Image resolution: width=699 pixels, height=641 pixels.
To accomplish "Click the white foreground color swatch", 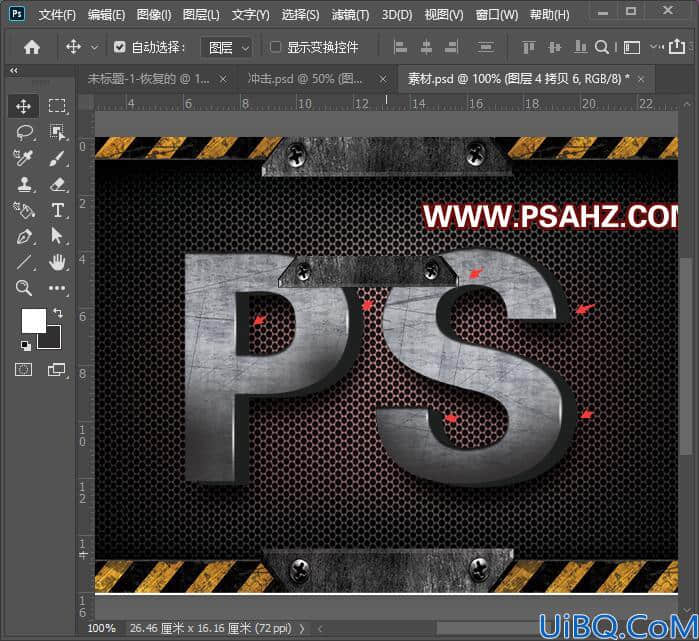I will tap(34, 320).
